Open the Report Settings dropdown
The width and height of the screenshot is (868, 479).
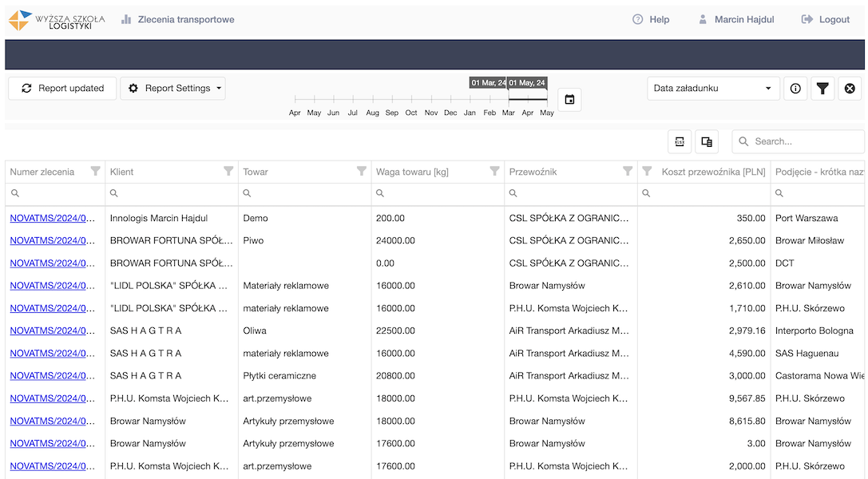click(x=172, y=89)
